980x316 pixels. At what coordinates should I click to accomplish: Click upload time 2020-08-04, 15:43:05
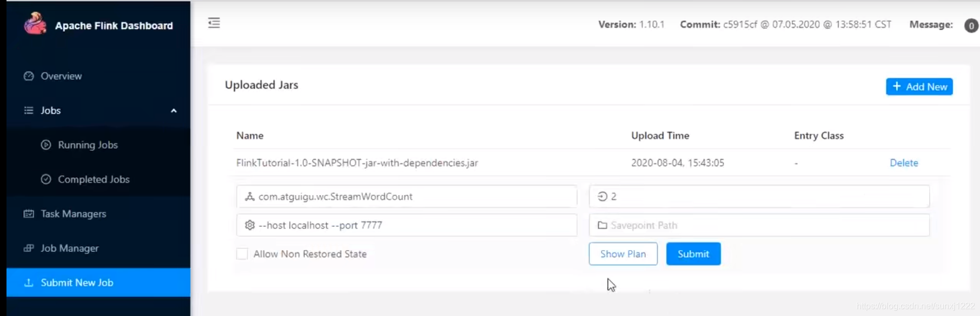pos(678,163)
